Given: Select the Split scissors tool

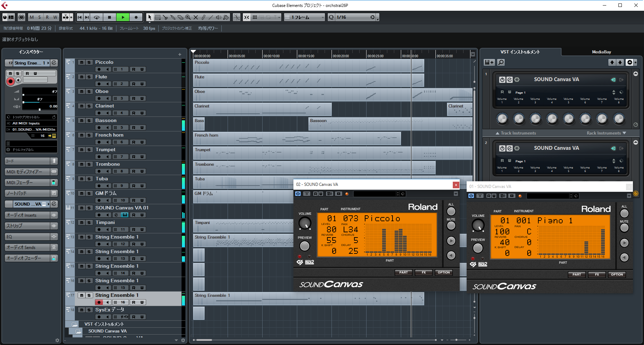Looking at the screenshot, I should (165, 17).
